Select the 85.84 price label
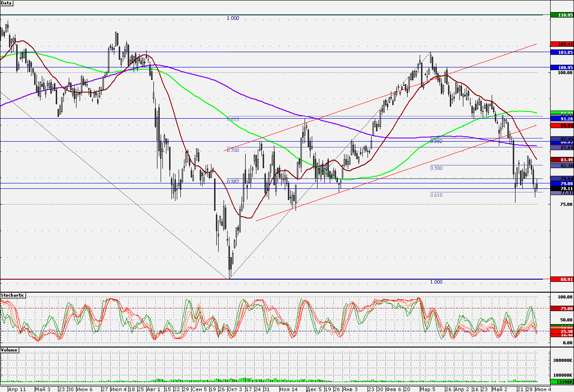This screenshot has height=392, width=574. click(x=562, y=147)
